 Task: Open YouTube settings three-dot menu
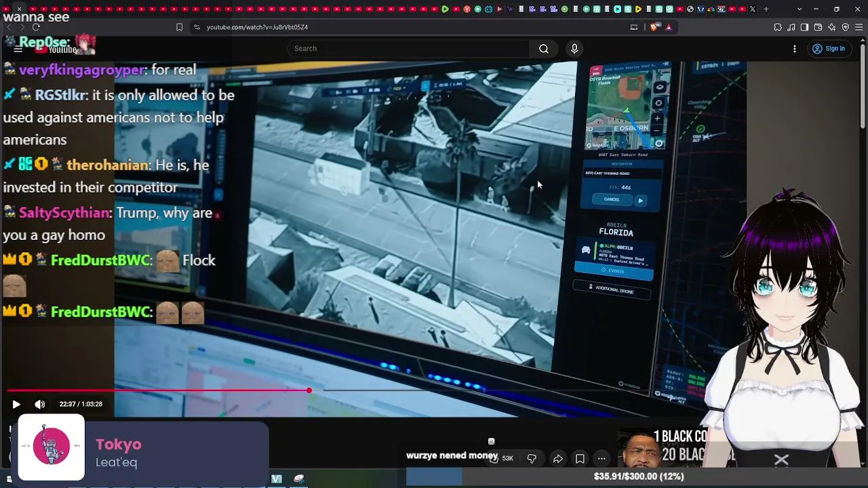pyautogui.click(x=795, y=49)
